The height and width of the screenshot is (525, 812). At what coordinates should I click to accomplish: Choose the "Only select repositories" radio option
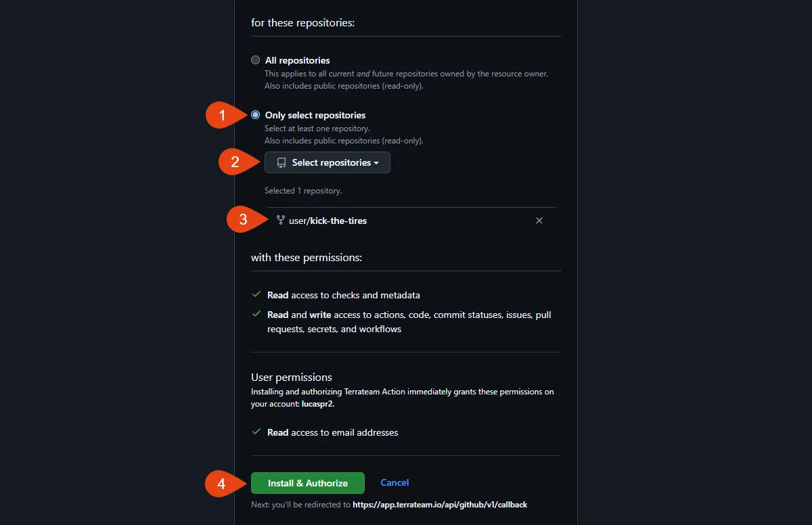point(255,115)
